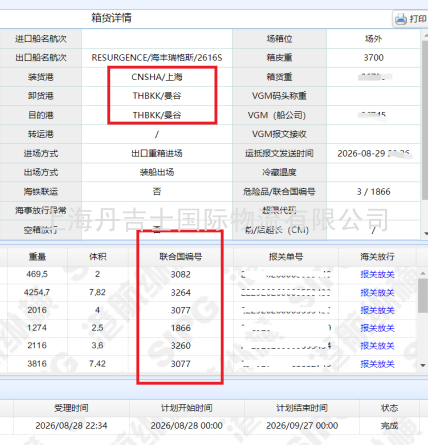Open 报关放关 link in the 3264 row
Image resolution: width=428 pixels, height=445 pixels.
click(377, 293)
